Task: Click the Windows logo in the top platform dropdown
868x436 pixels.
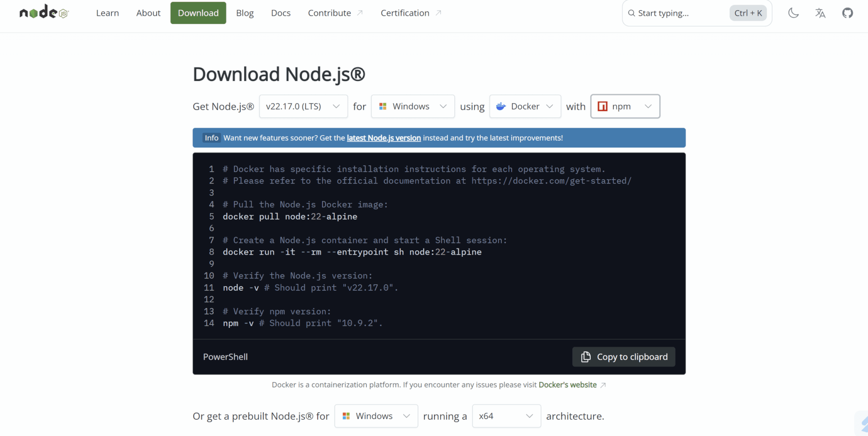Action: tap(383, 106)
